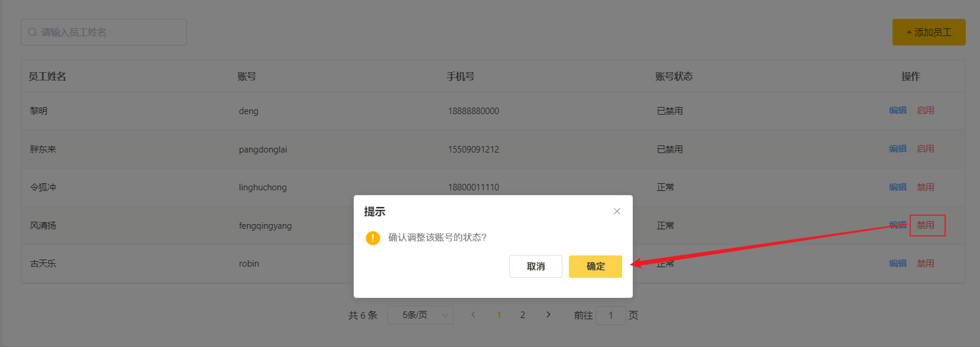Click the yellow warning icon in dialog

pos(373,238)
